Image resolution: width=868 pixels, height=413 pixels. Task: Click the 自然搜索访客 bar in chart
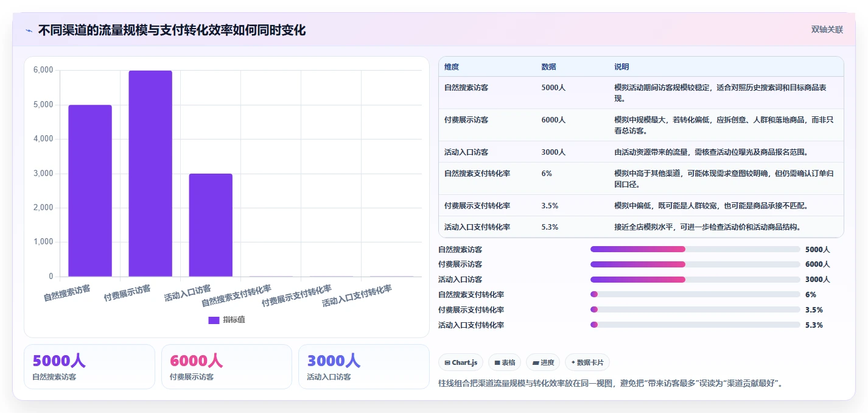[x=90, y=191]
